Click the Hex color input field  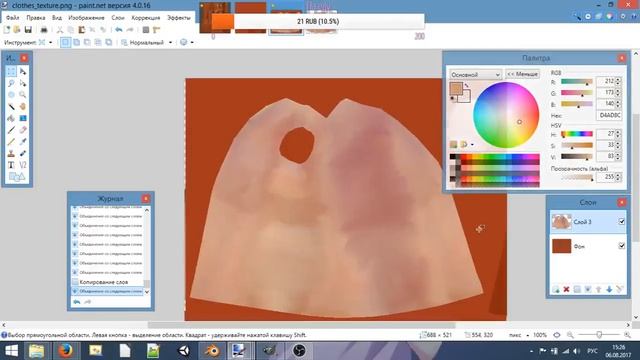609,116
